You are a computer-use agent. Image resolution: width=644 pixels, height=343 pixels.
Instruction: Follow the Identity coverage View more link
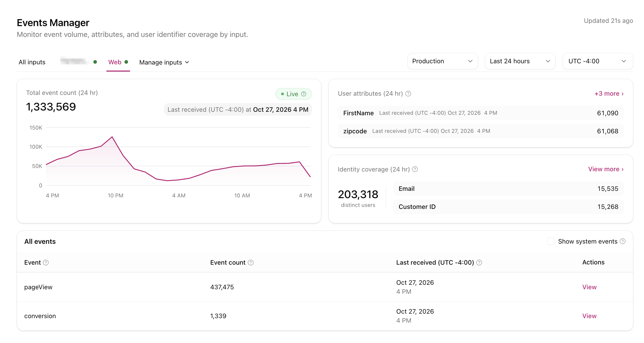point(606,169)
